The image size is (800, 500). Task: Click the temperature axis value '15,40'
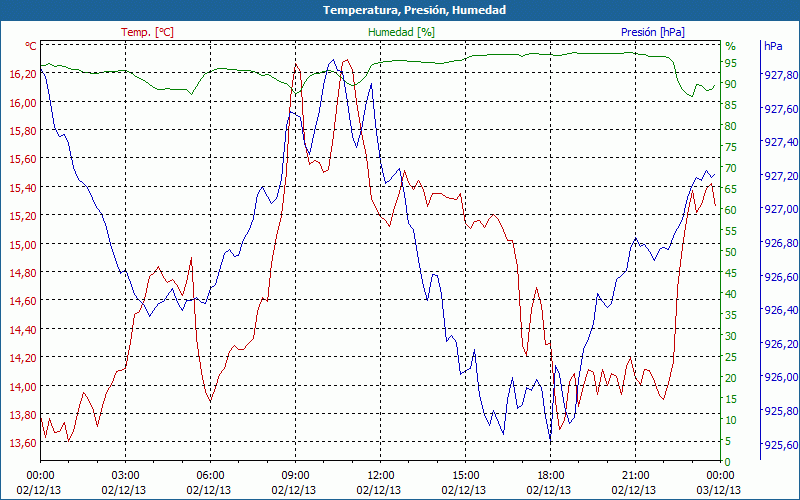coord(23,188)
